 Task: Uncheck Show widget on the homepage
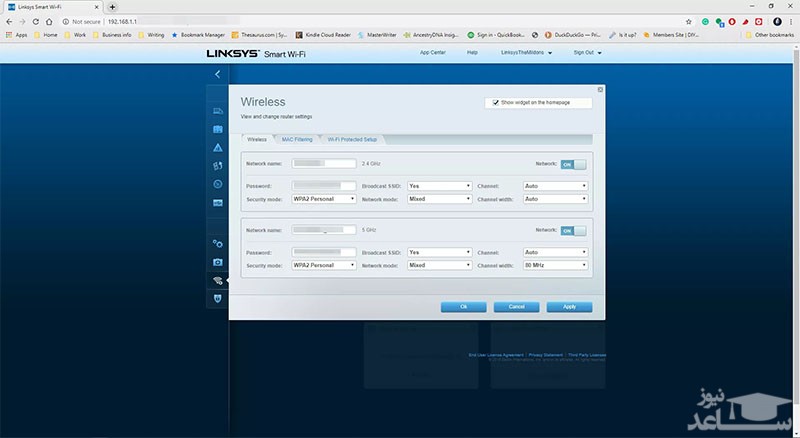tap(495, 102)
